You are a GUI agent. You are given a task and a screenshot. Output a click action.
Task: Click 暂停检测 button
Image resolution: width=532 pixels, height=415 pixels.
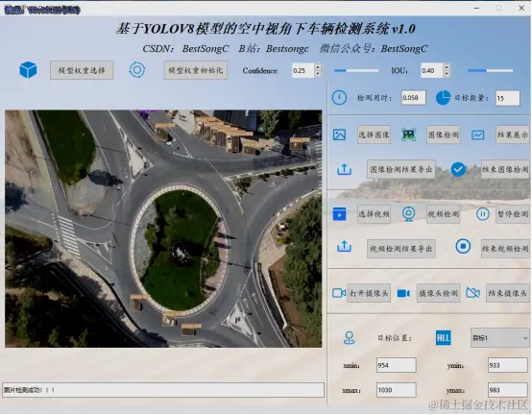[x=513, y=214]
